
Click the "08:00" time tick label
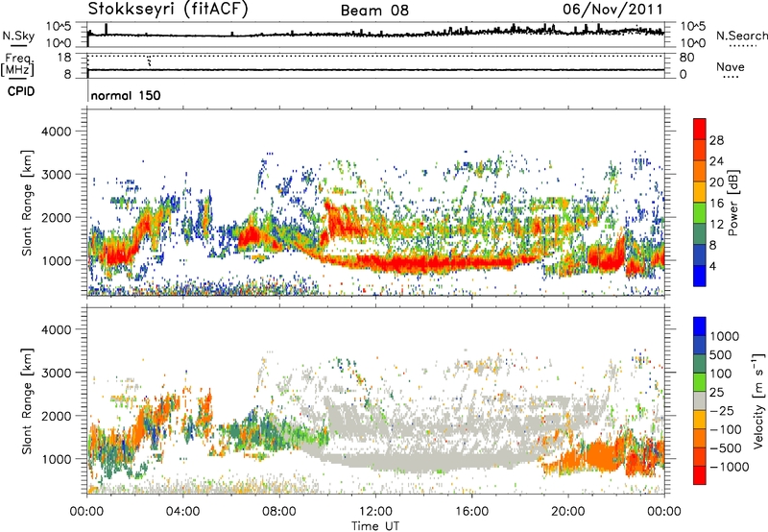pyautogui.click(x=279, y=512)
